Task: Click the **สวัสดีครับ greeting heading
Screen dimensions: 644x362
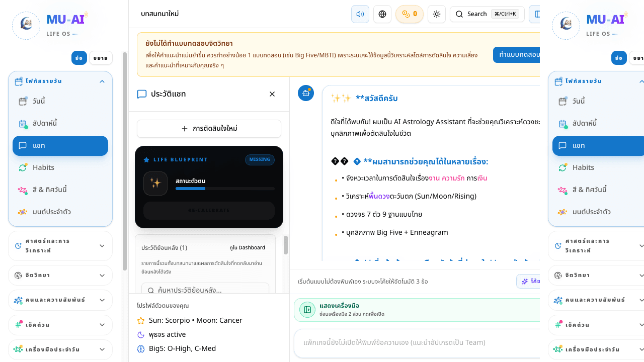Action: pos(376,98)
